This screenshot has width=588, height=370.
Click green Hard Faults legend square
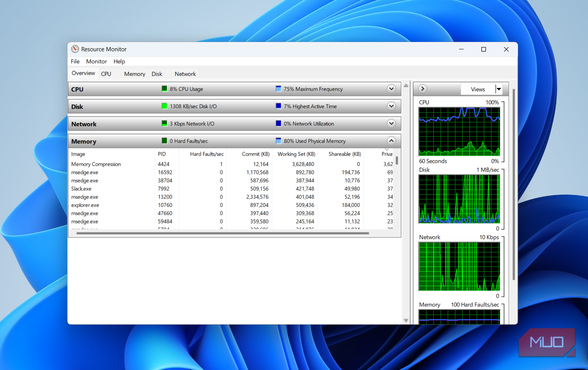coord(164,141)
